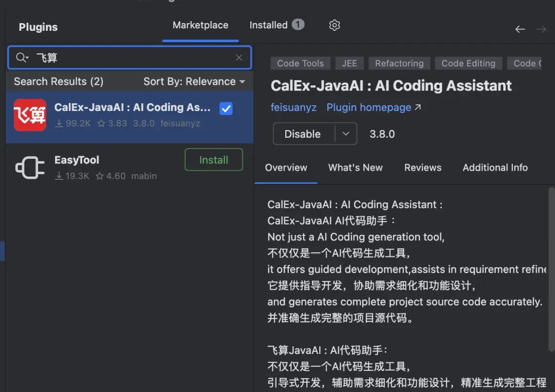Click the Code Tools tag

[300, 63]
